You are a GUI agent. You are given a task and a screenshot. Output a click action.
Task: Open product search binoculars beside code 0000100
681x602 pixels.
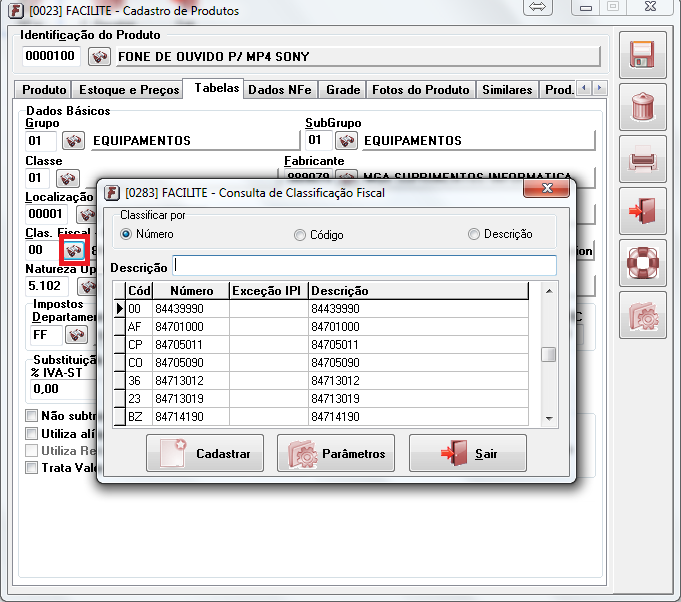point(99,55)
